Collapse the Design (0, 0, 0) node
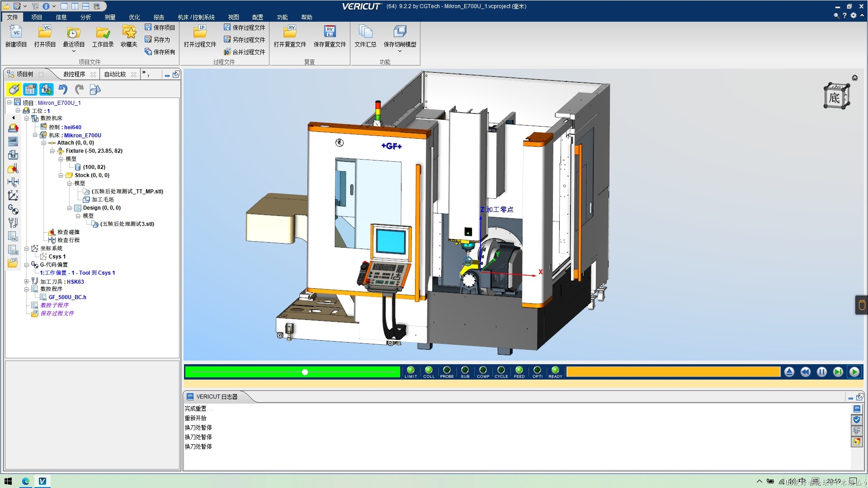The image size is (868, 488). pos(69,208)
